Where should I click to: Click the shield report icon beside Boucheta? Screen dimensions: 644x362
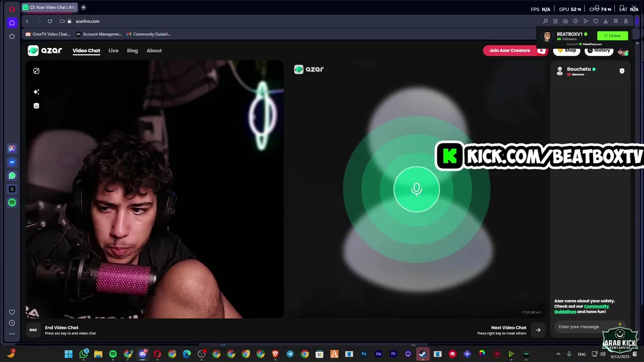click(x=622, y=71)
